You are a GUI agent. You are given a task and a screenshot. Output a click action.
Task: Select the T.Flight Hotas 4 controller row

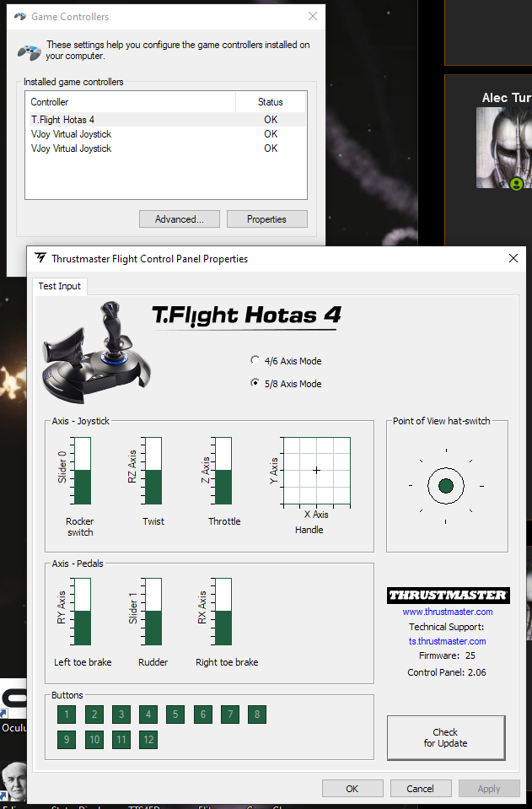[166, 120]
